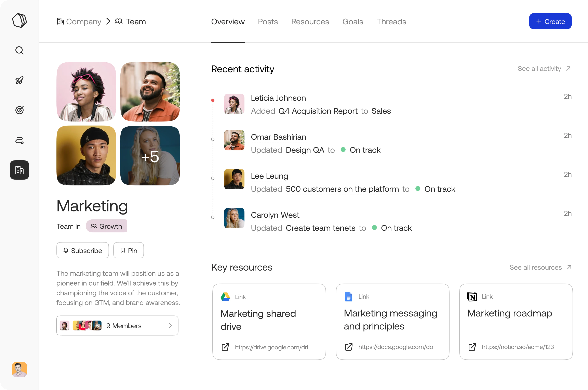Screen dimensions: 588x390
Task: Select the company building icon in the sidebar
Action: (19, 170)
